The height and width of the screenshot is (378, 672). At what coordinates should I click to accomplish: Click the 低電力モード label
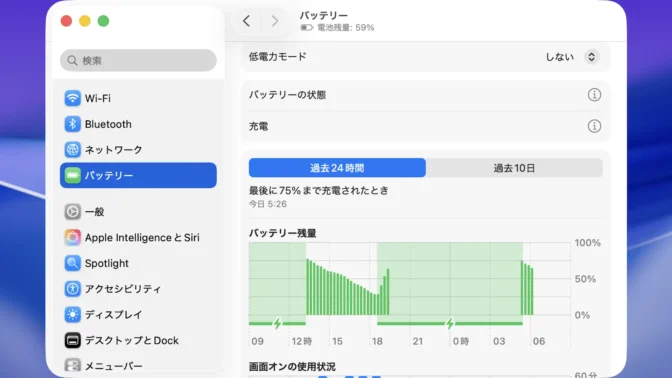coord(278,57)
